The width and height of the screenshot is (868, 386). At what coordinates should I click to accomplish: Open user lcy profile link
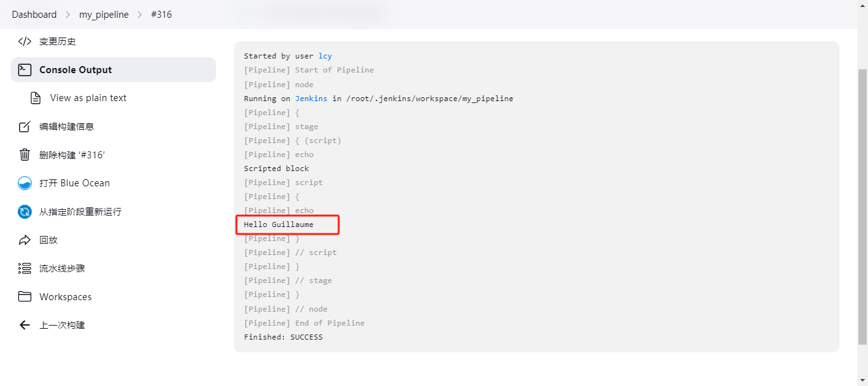[325, 56]
